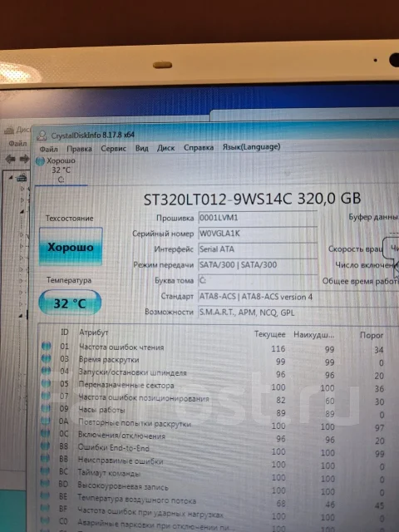The height and width of the screenshot is (532, 399).
Task: Click the Текущее column header
Action: coord(269,334)
